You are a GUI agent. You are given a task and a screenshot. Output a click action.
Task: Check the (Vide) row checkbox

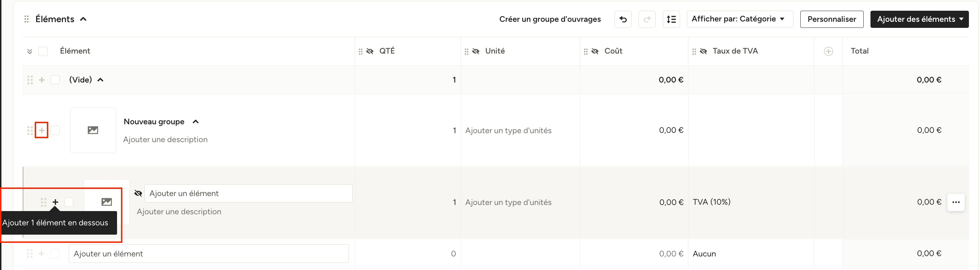coord(55,80)
